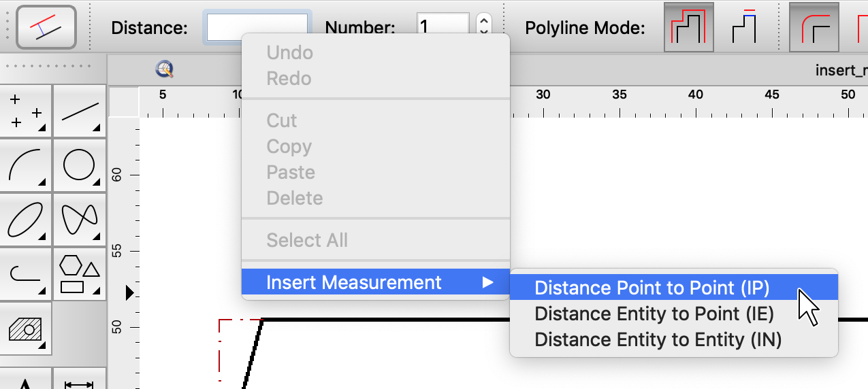868x389 pixels.
Task: Choose the Arc tool
Action: [26, 165]
